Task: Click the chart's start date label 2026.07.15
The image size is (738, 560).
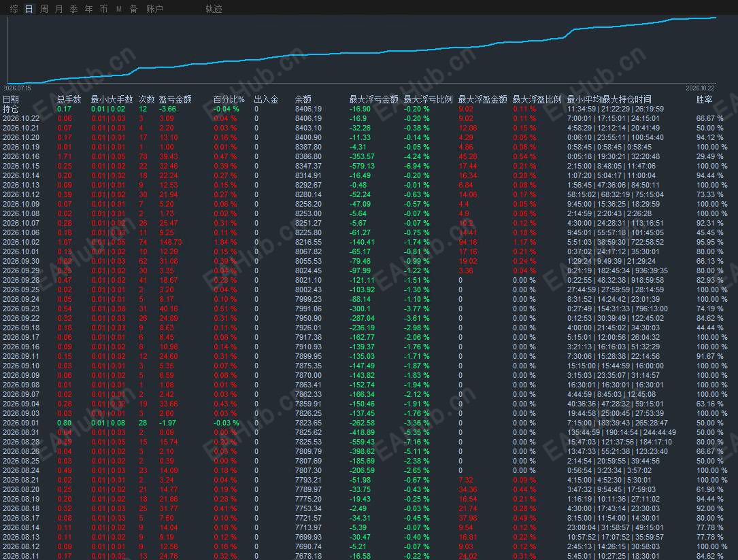Action: [x=18, y=88]
